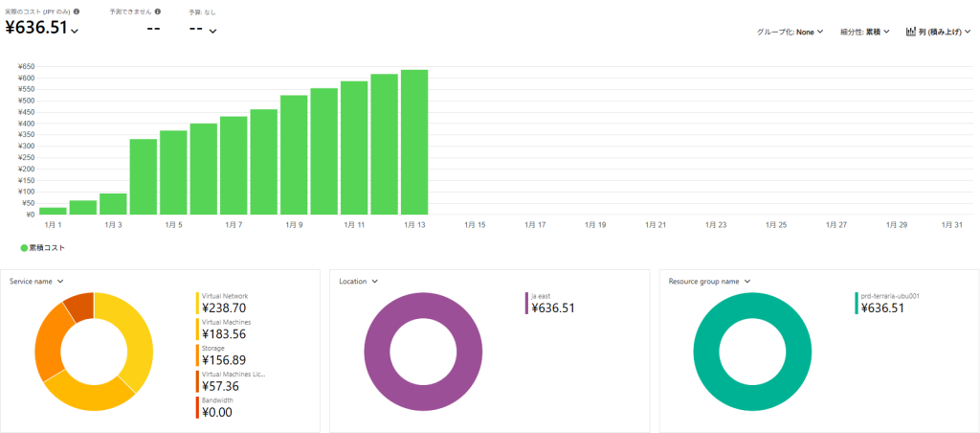Click the green 累積コスト legend dot
The height and width of the screenshot is (433, 980).
(24, 248)
